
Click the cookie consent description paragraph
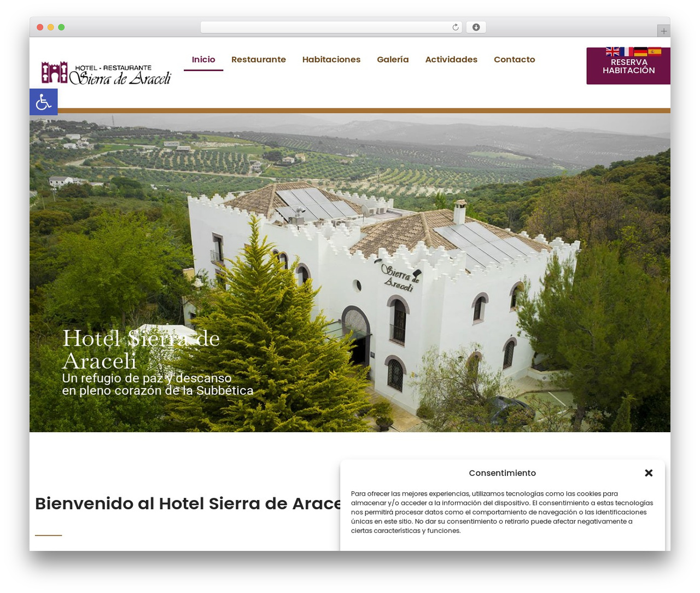point(502,512)
